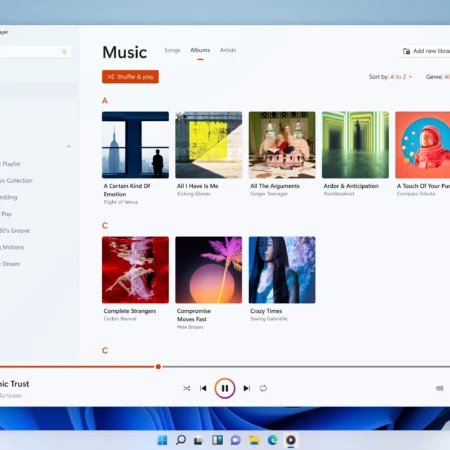Select the Collection playlist in sidebar
450x450 pixels.
[x=17, y=180]
